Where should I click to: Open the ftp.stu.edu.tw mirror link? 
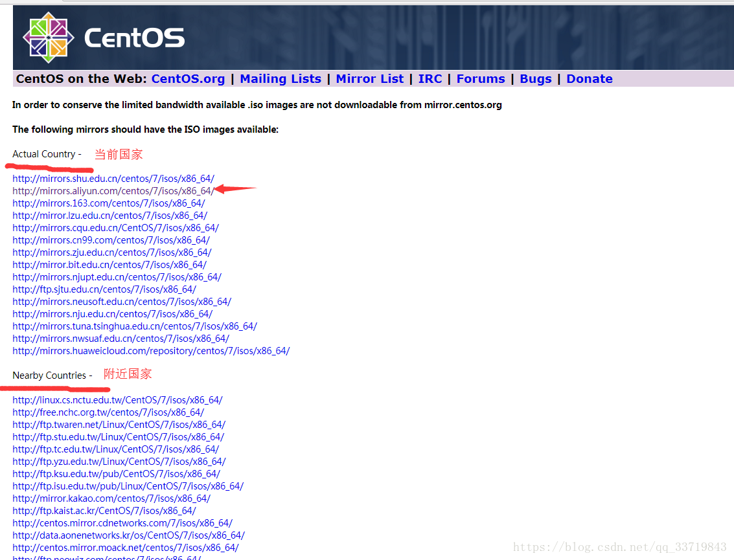[x=119, y=437]
